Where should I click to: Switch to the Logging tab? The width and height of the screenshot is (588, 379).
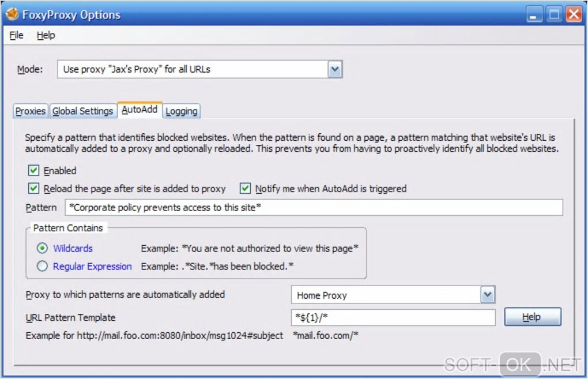point(182,111)
